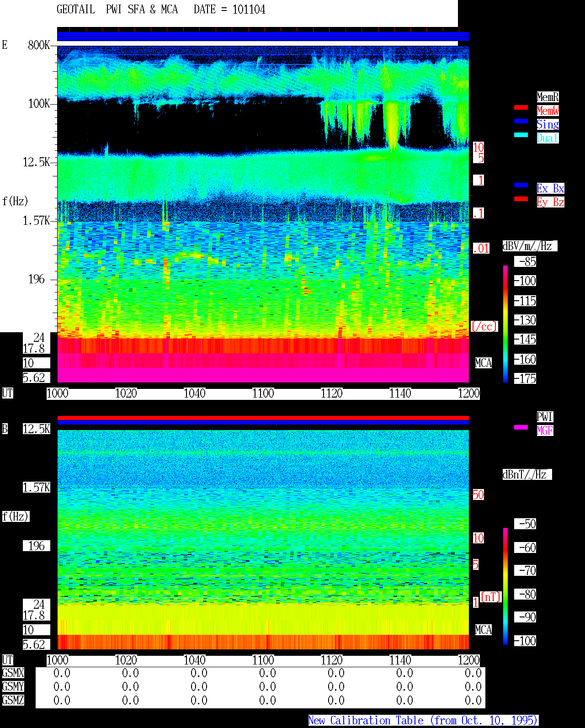585x728 pixels.
Task: Select the red MemW legend swatch
Action: point(521,107)
